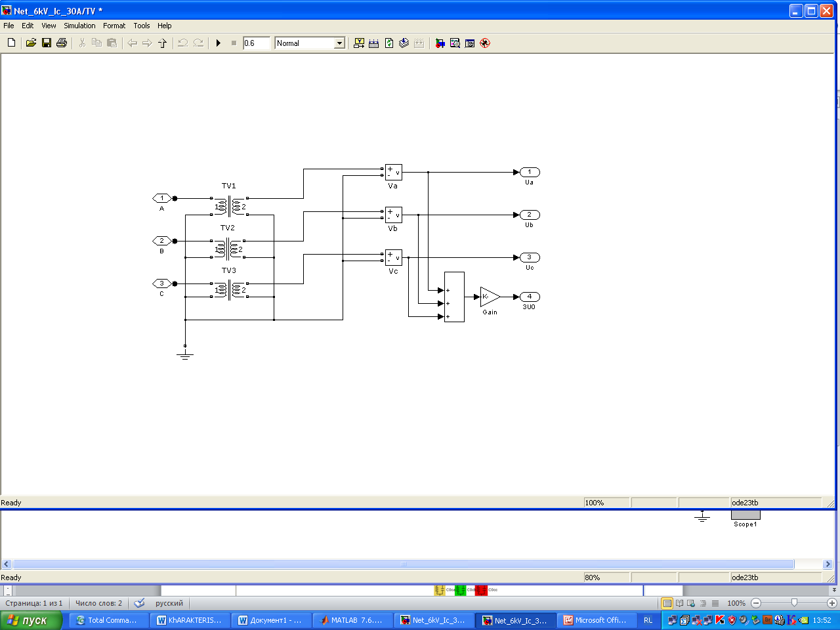
Task: Select the three-input Sum block
Action: [x=454, y=297]
